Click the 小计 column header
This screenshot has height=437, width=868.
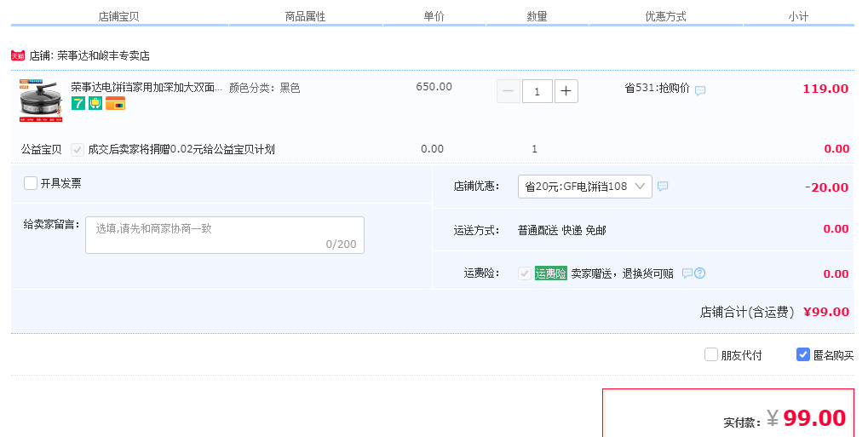coord(798,17)
